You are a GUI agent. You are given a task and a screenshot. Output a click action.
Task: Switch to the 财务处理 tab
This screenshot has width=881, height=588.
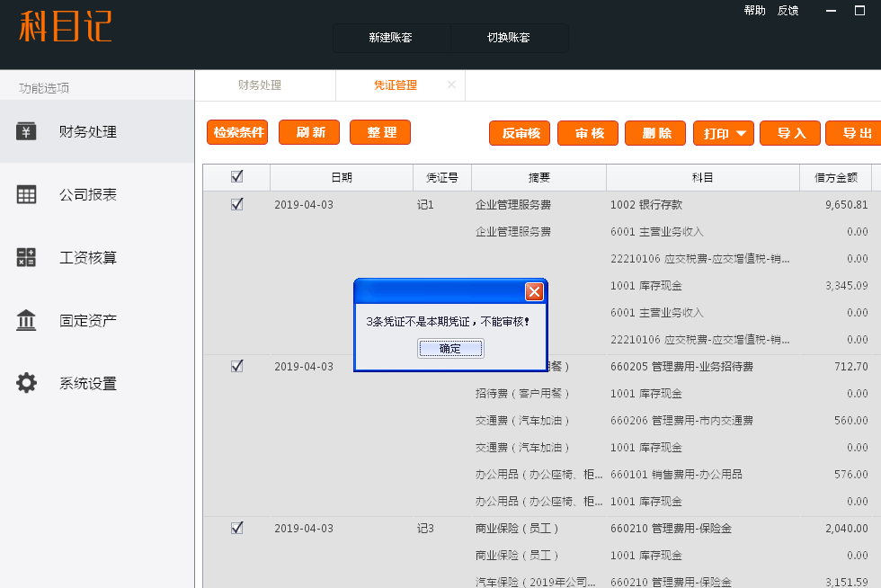(x=260, y=85)
